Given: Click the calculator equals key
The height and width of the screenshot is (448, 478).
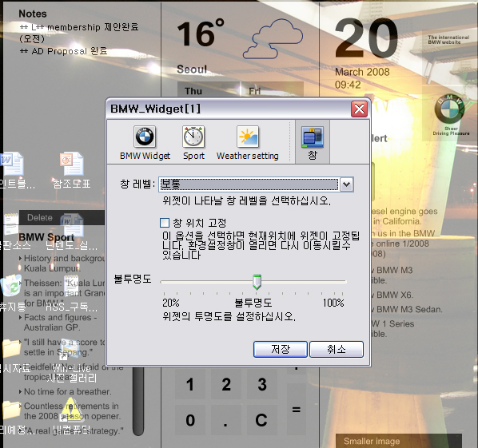Looking at the screenshot, I should 297,410.
